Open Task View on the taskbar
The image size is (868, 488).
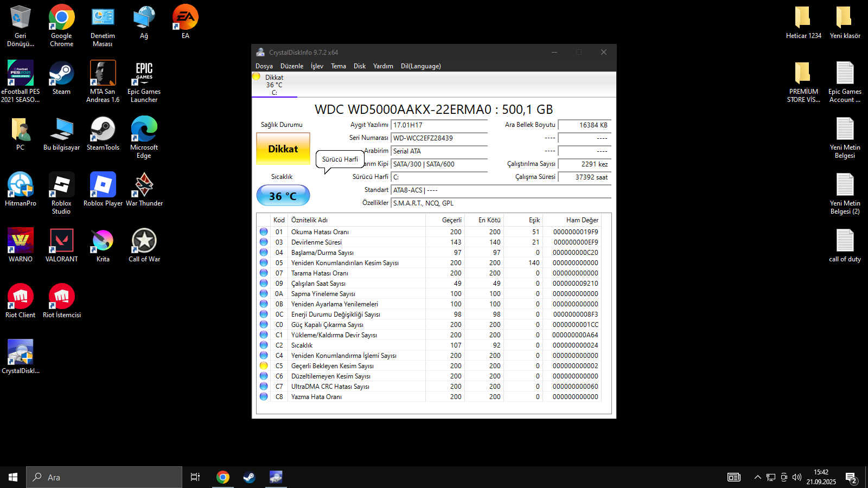pos(195,477)
